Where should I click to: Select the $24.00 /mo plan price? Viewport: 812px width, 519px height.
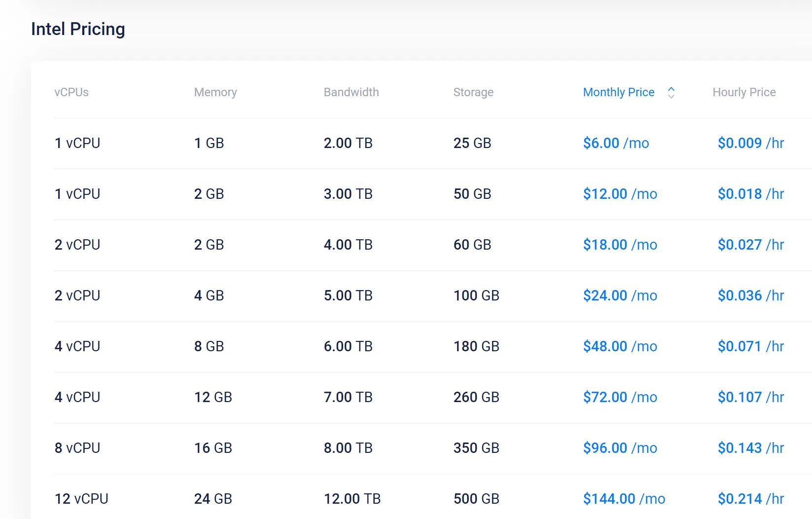pyautogui.click(x=620, y=296)
